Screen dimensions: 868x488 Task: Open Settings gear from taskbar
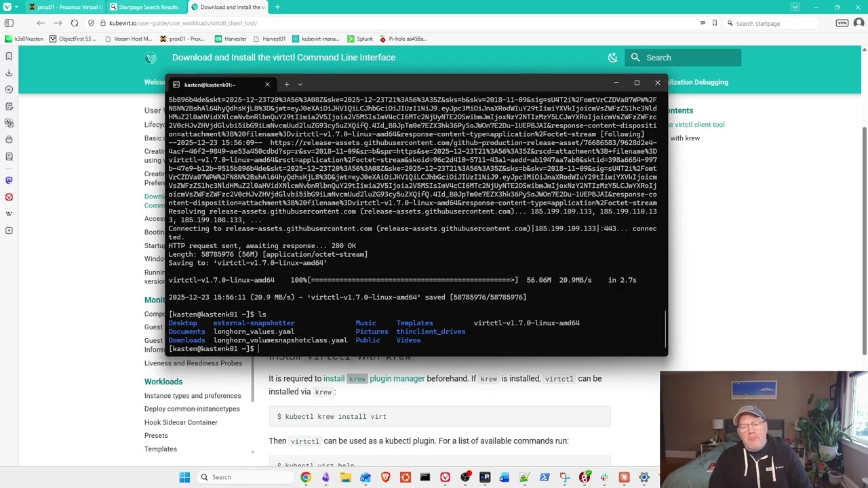[644, 477]
